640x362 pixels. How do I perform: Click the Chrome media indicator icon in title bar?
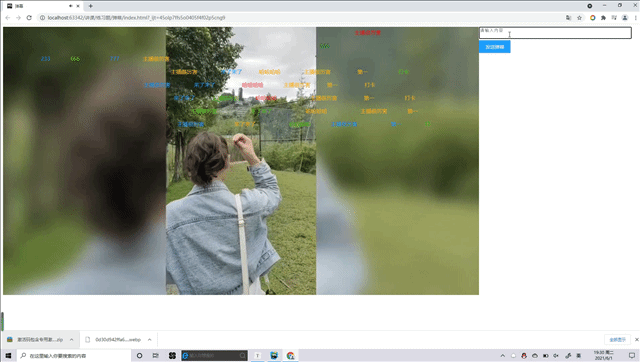589,6
